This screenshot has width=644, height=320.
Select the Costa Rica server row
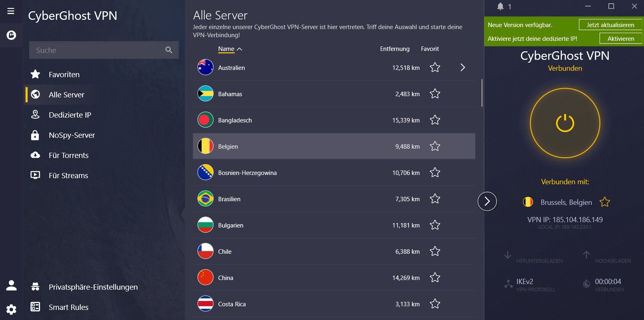pyautogui.click(x=334, y=304)
